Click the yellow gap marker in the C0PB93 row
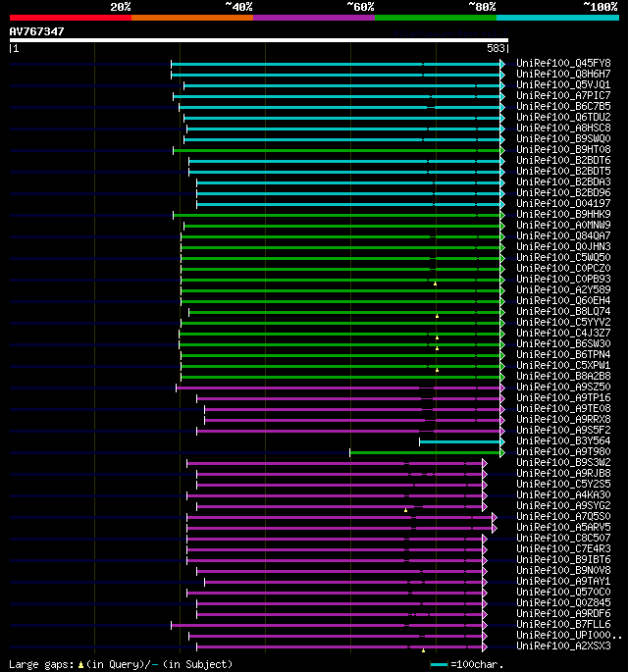 [435, 284]
